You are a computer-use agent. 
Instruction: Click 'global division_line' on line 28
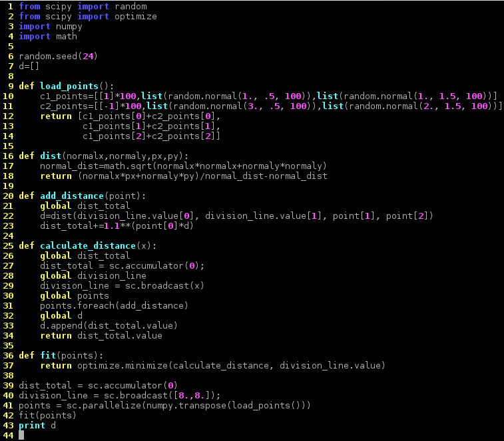pos(93,275)
